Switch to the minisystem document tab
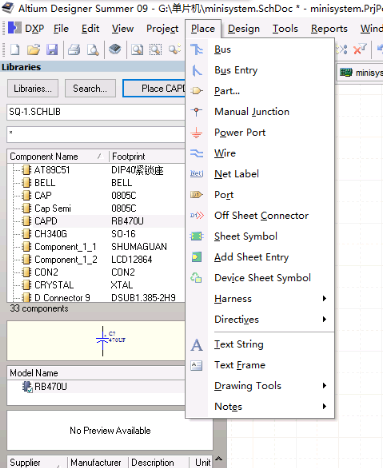Image resolution: width=383 pixels, height=468 pixels. 361,72
